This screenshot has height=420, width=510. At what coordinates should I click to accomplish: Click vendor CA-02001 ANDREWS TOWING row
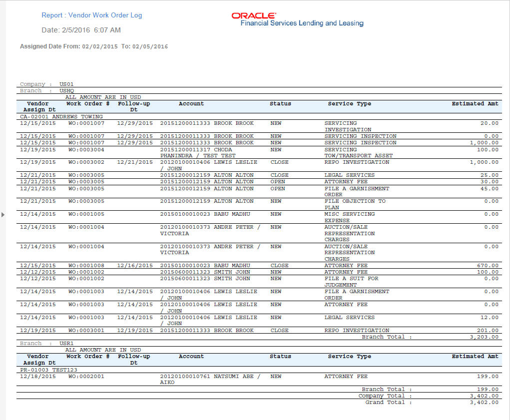click(x=61, y=116)
